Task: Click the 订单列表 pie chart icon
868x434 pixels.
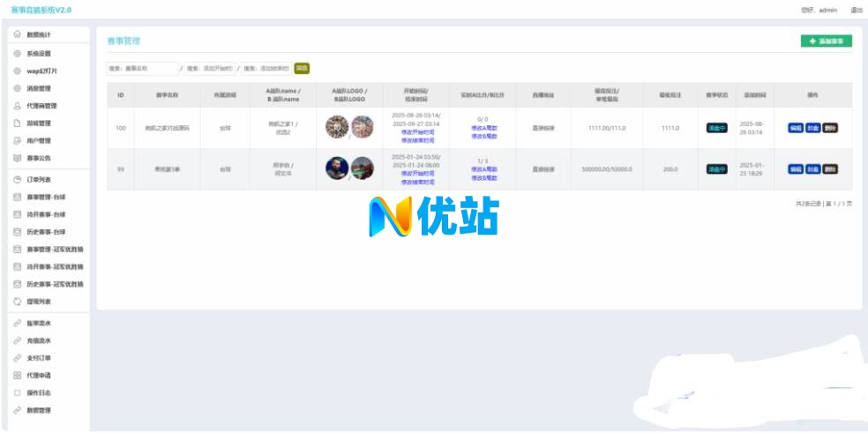Action: 18,179
